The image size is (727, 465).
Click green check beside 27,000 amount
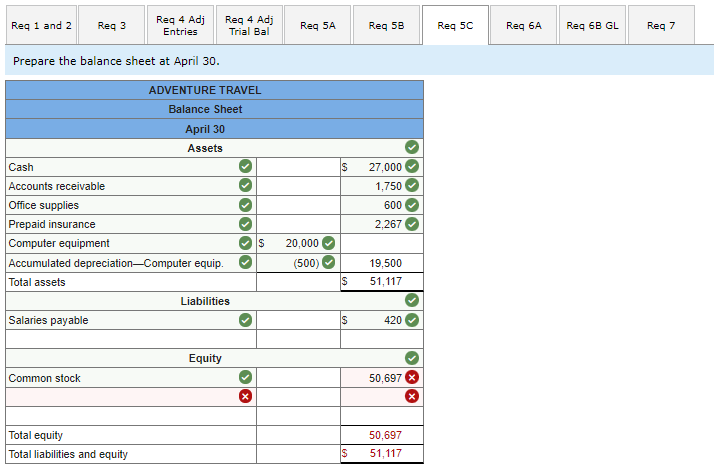412,166
